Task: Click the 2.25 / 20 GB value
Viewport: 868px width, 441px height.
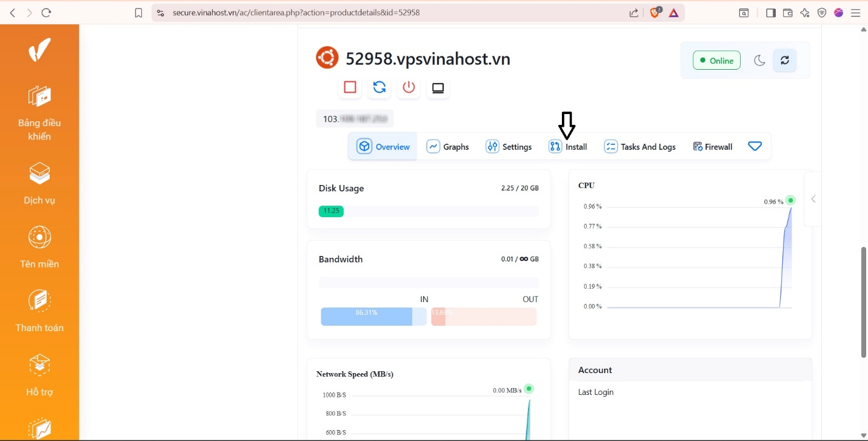Action: tap(520, 188)
